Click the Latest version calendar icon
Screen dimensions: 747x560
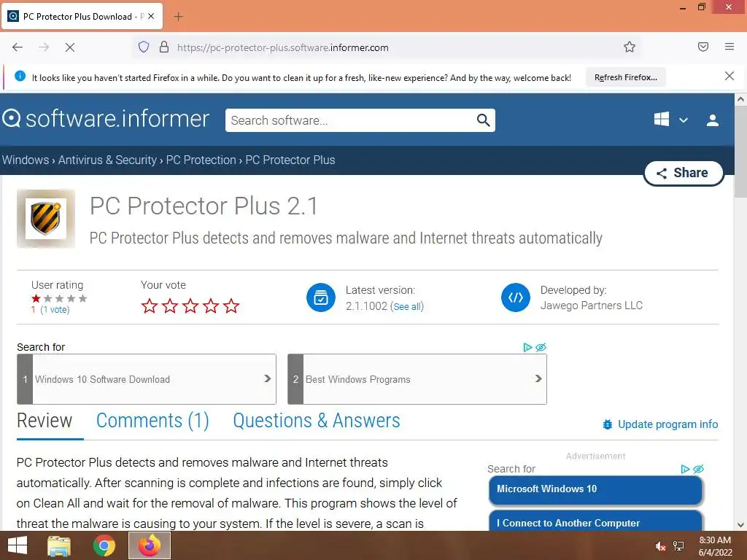click(321, 297)
